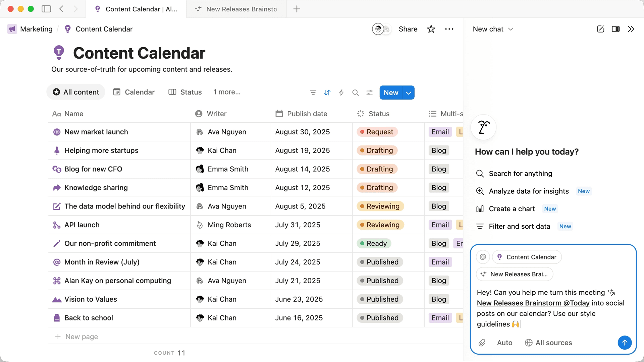The height and width of the screenshot is (362, 644).
Task: Favorite the page with the star icon
Action: [431, 29]
